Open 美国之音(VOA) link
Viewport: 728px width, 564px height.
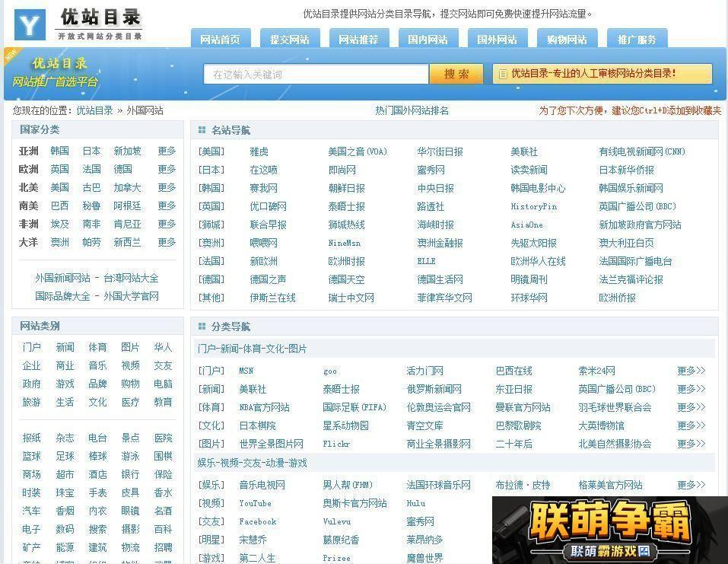click(358, 151)
